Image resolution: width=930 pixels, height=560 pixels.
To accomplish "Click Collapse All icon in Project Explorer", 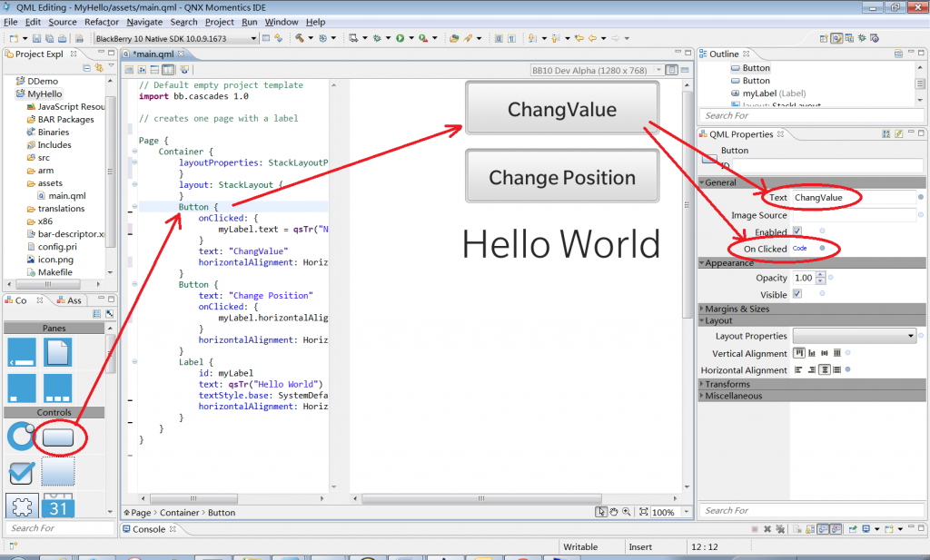I will coord(86,68).
